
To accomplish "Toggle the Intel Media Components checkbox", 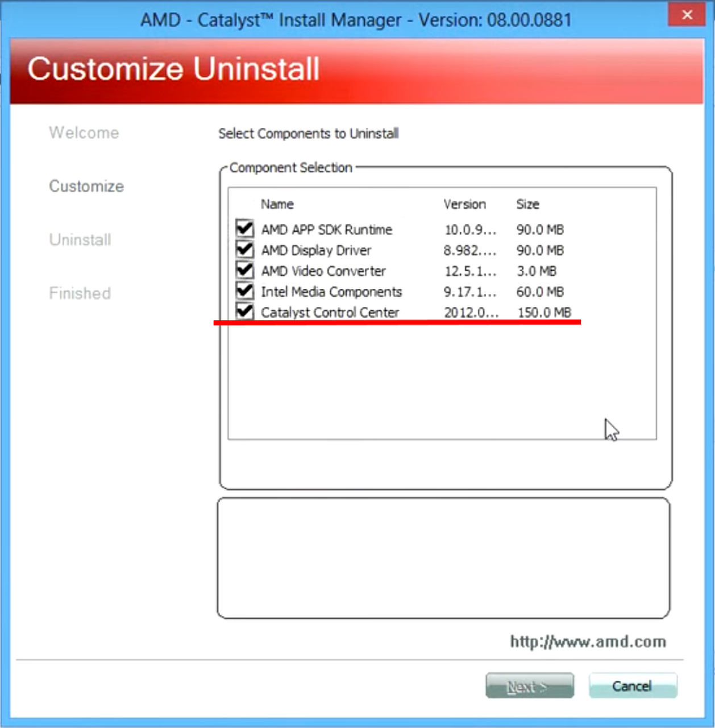I will 245,291.
